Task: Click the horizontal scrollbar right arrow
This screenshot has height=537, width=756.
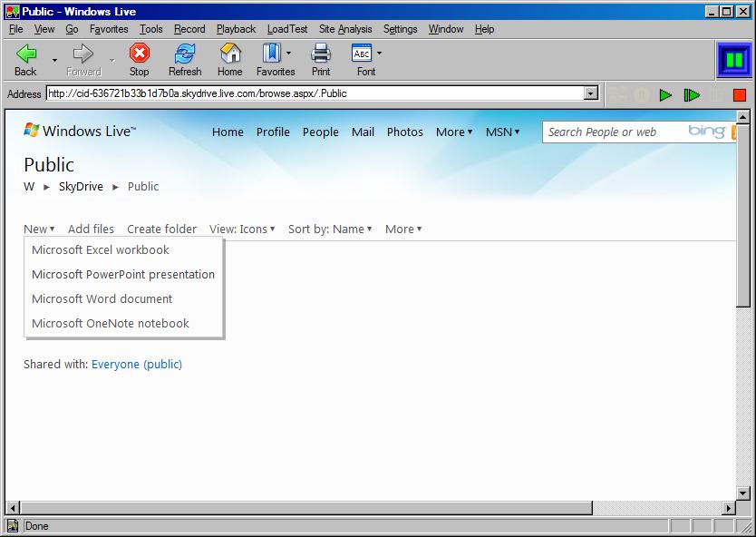Action: [x=729, y=508]
